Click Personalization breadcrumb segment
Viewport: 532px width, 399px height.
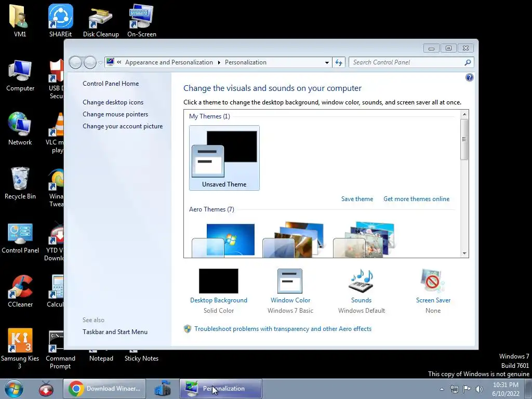tap(245, 62)
